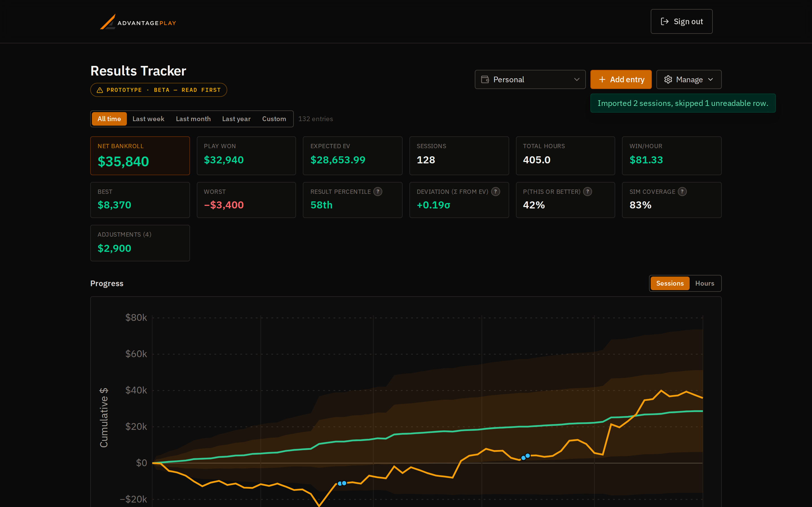Image resolution: width=812 pixels, height=507 pixels.
Task: Open the Prototype Beta read first notice
Action: point(159,90)
